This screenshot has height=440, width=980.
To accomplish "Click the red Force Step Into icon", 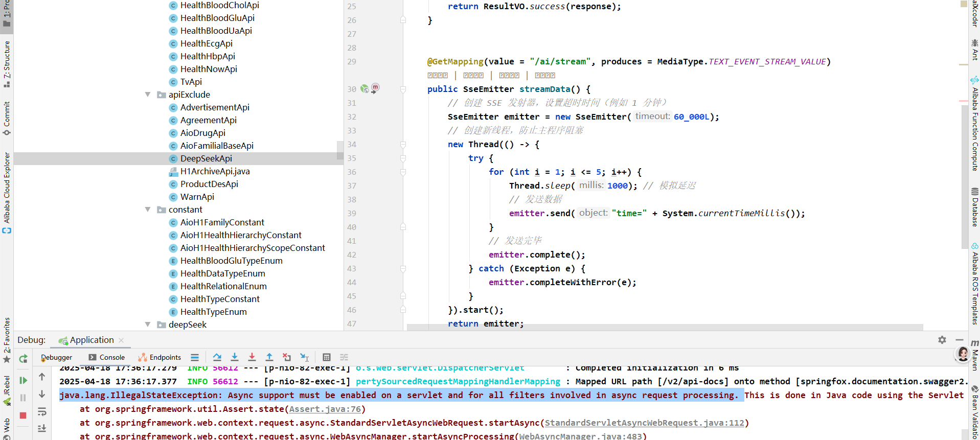I will pyautogui.click(x=252, y=357).
